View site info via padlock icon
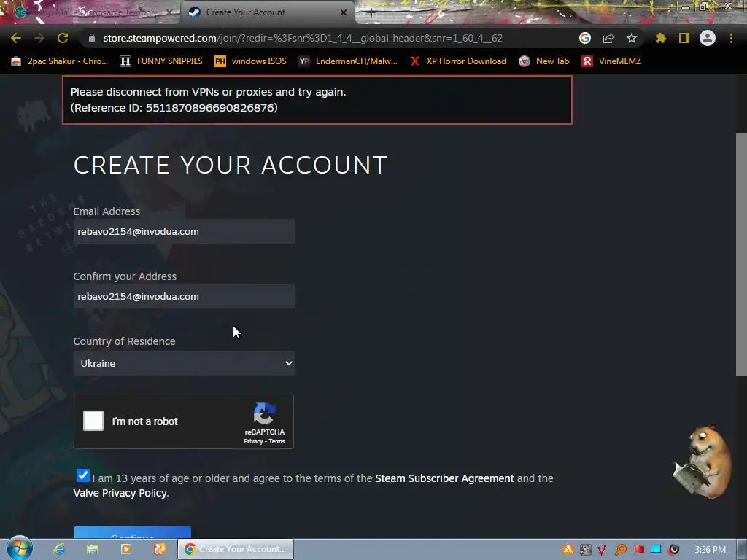The width and height of the screenshot is (747, 560). pyautogui.click(x=92, y=38)
